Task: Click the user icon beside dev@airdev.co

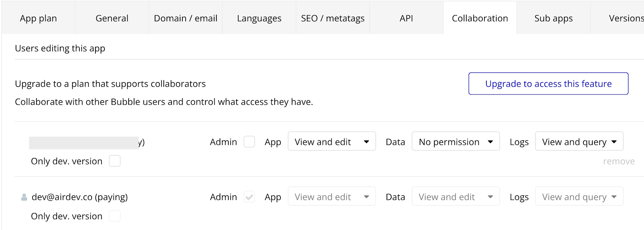Action: [x=24, y=197]
